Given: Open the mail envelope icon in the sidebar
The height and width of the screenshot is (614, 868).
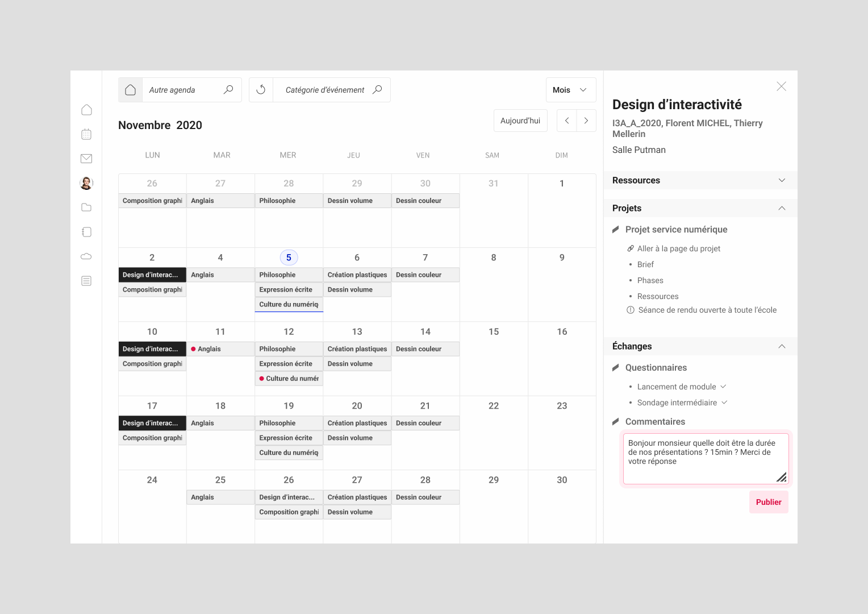Looking at the screenshot, I should pos(86,159).
